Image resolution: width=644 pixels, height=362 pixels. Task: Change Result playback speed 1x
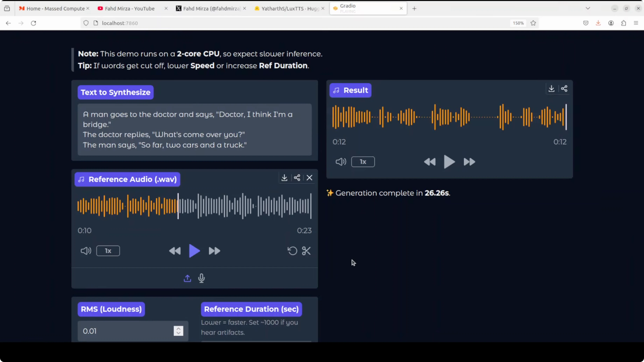363,162
